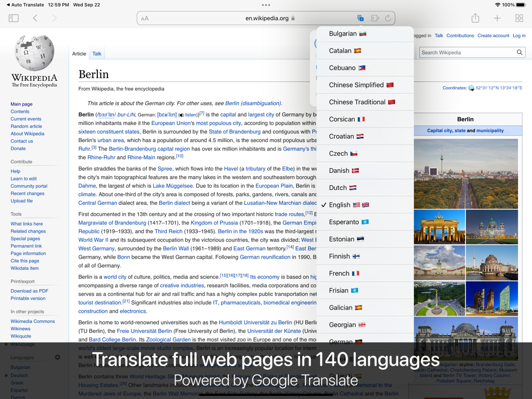The width and height of the screenshot is (532, 399).
Task: Click the Wikipedia globe logo
Action: point(34,53)
